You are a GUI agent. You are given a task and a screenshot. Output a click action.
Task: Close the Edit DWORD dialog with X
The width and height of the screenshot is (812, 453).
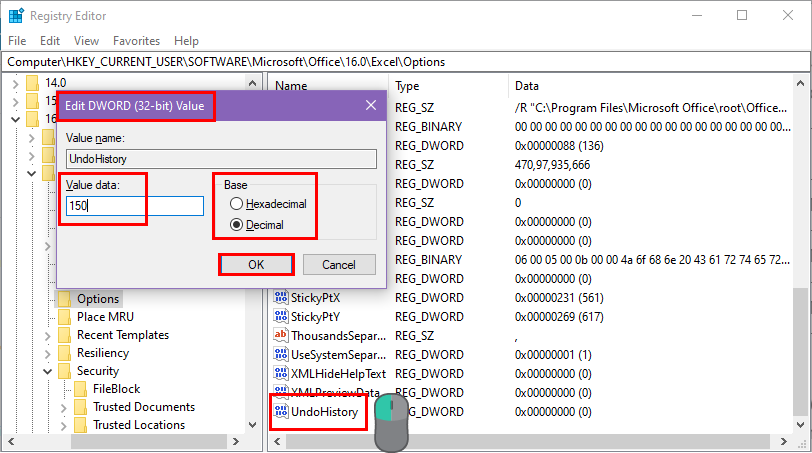pyautogui.click(x=371, y=105)
